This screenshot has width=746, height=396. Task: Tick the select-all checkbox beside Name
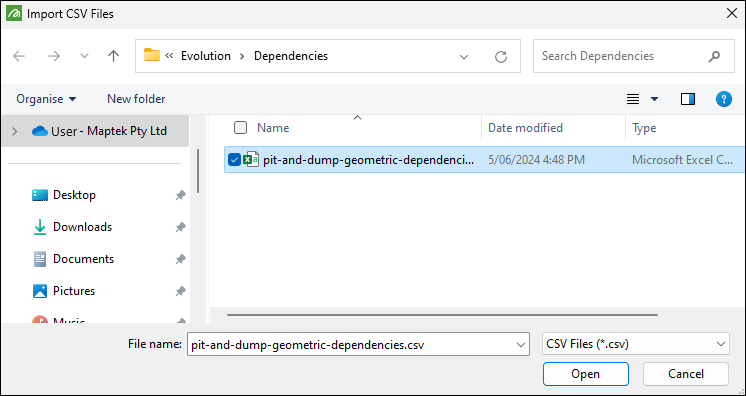click(x=241, y=128)
